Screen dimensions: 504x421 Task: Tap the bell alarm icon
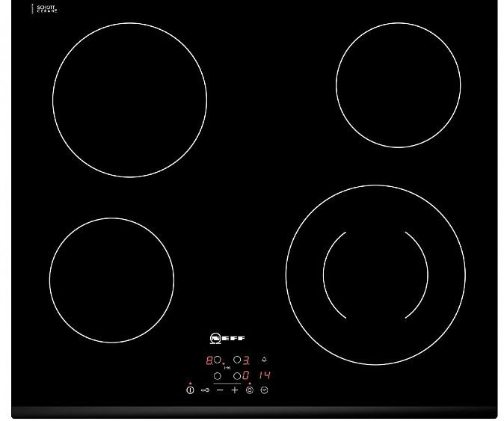click(x=264, y=360)
